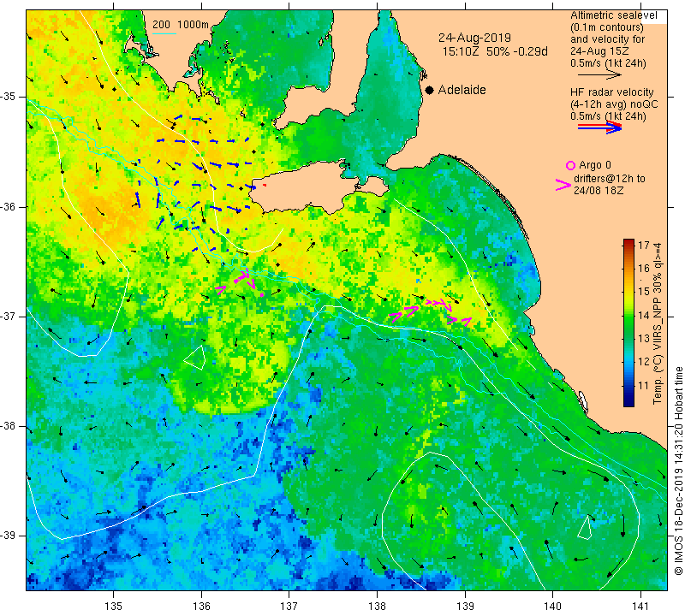Click the 141 longitude axis label
This screenshot has height=616, width=685.
[x=640, y=607]
